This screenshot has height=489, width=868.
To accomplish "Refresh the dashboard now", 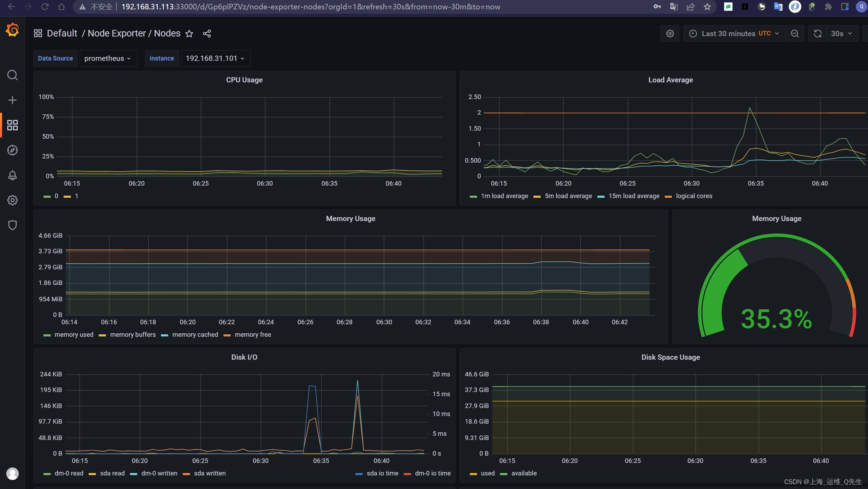I will pyautogui.click(x=818, y=34).
